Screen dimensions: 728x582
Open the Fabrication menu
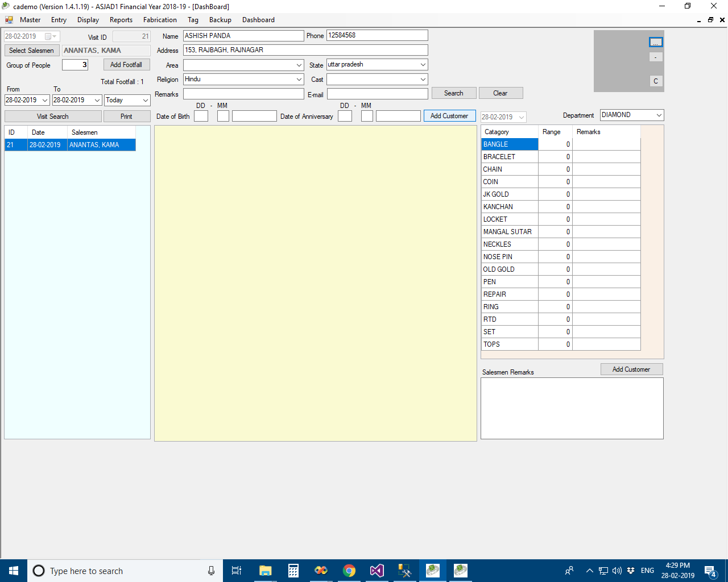[x=160, y=20]
